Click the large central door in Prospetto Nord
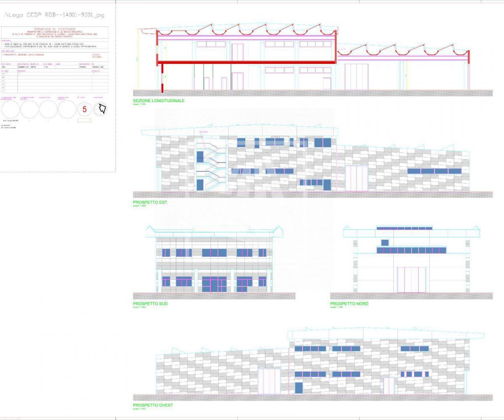504x420 pixels. (x=411, y=279)
